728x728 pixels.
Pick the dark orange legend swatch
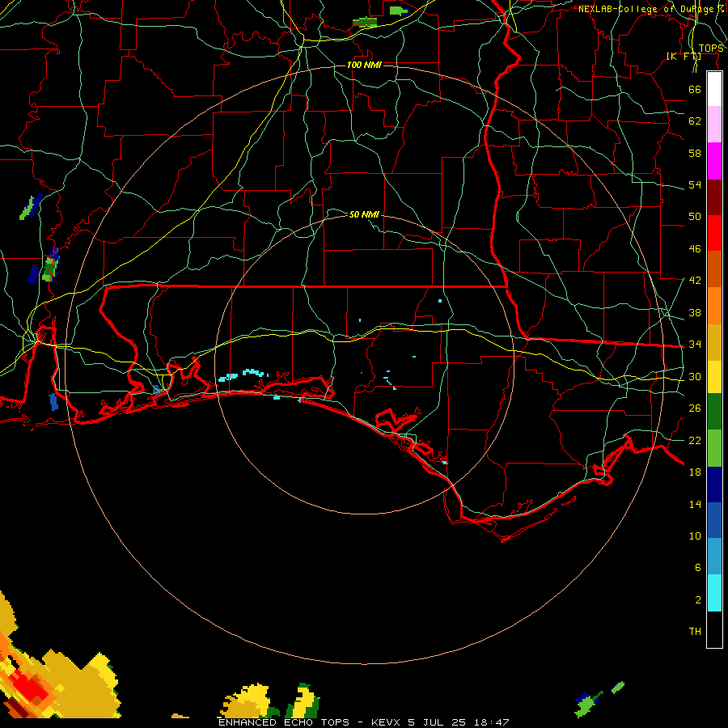click(x=714, y=269)
